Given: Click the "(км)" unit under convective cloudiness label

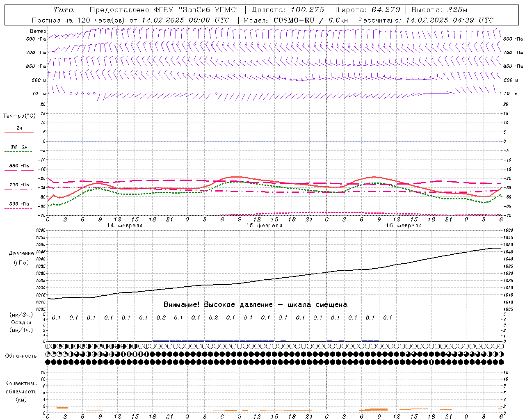Looking at the screenshot, I should click(x=21, y=399).
